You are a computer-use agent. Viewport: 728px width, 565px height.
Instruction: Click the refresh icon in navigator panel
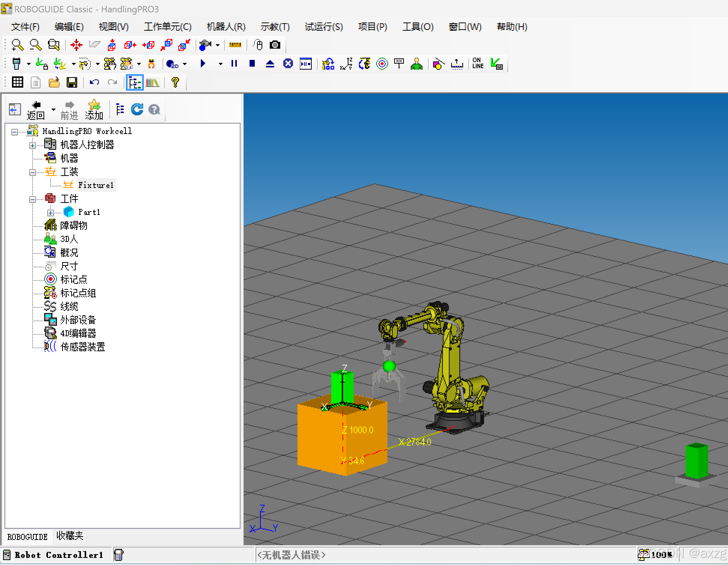click(x=137, y=110)
